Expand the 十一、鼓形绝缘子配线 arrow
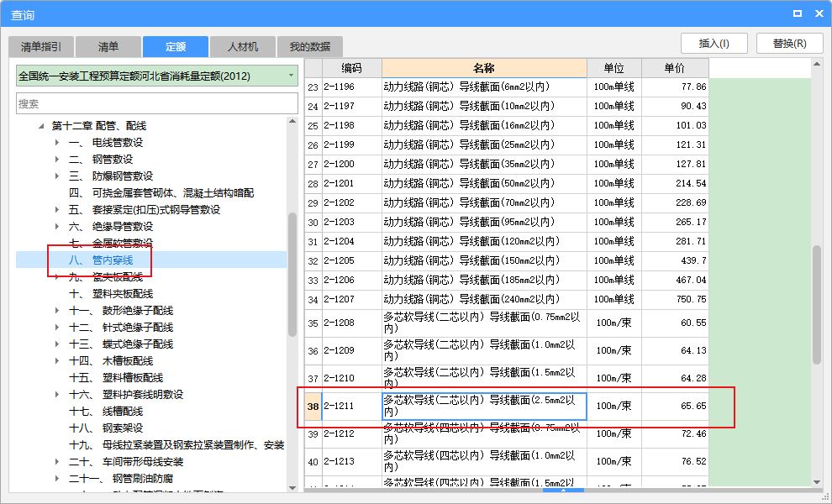Screen dimensions: 832x504 pos(57,310)
